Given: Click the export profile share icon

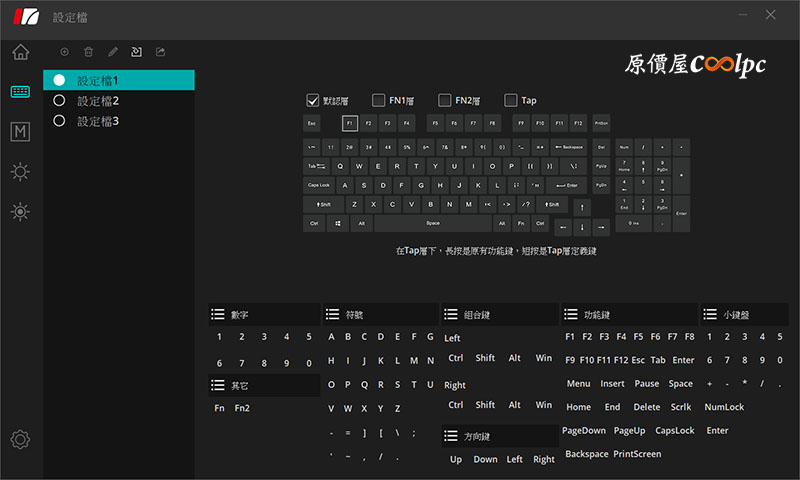Looking at the screenshot, I should pyautogui.click(x=161, y=52).
